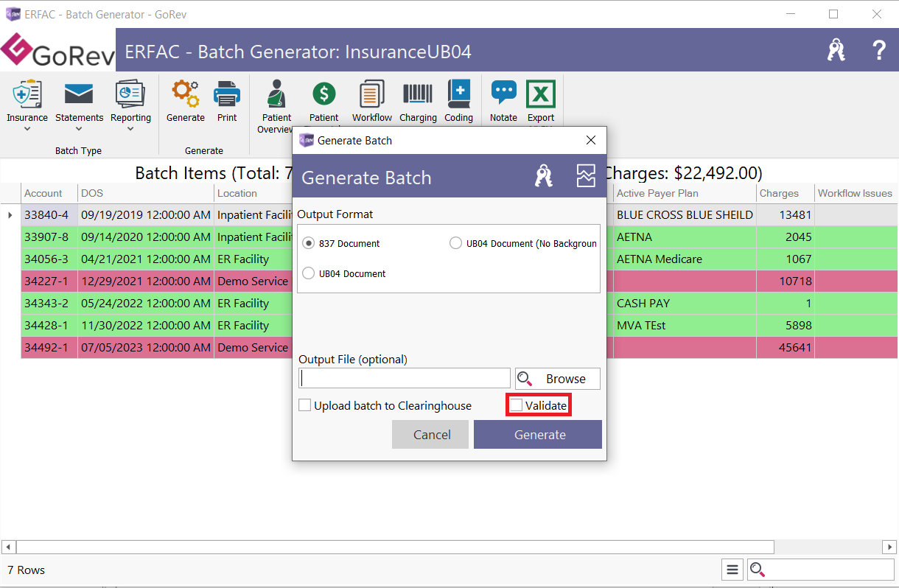Screen dimensions: 899x588
Task: Click the CASH PAY payer cell
Action: (685, 304)
